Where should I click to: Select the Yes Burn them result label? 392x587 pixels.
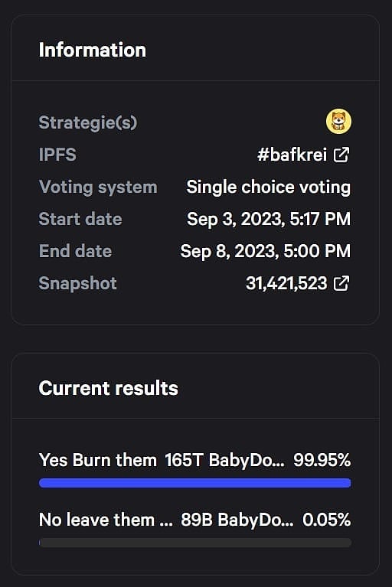(98, 460)
